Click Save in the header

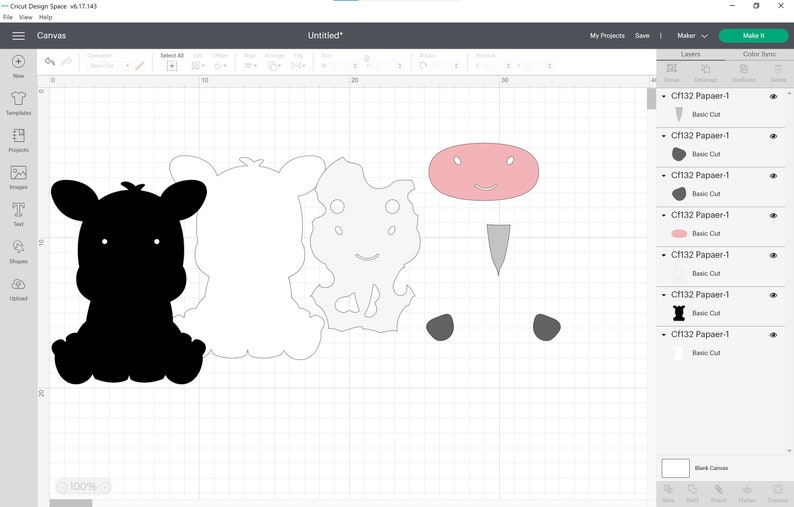point(642,35)
